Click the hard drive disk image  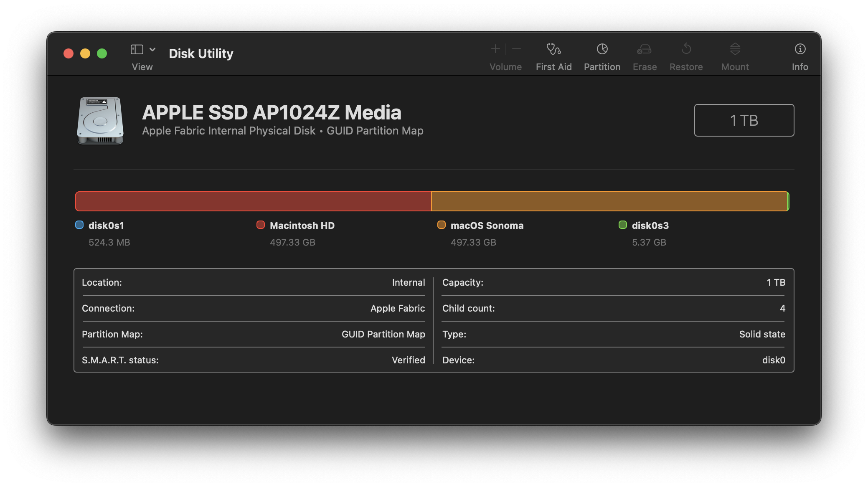pyautogui.click(x=100, y=120)
